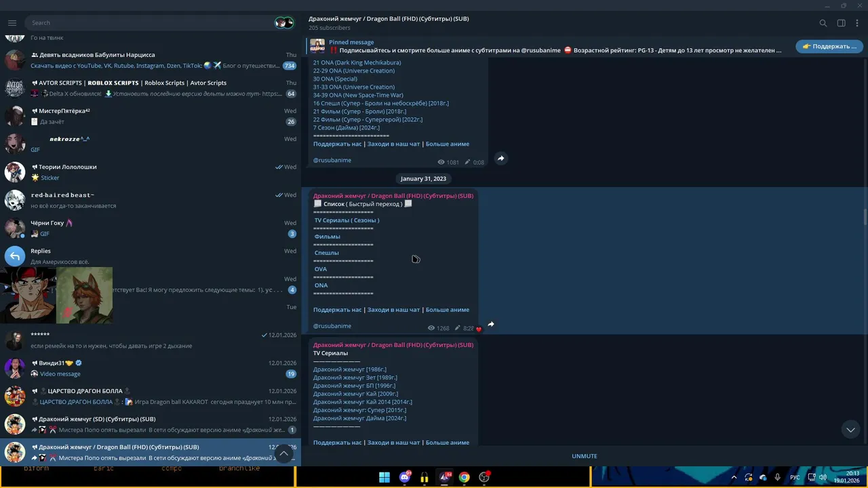Viewport: 868px width, 488px height.
Task: Click 7 Сезон (Дайма) [2024г.] link
Action: 347,127
